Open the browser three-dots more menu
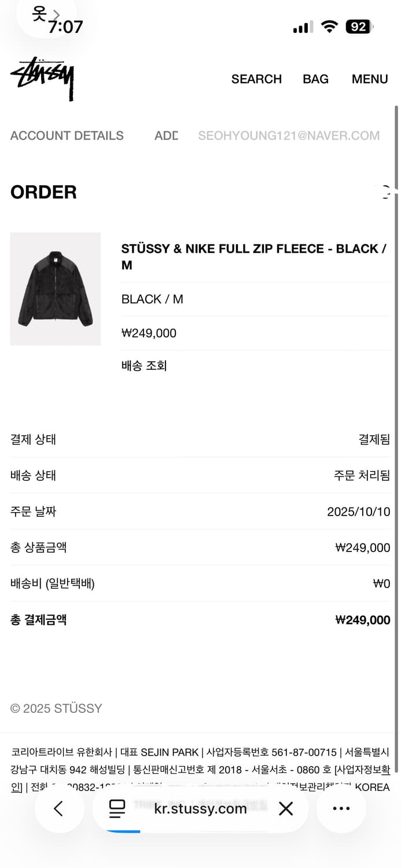The width and height of the screenshot is (401, 868). [341, 808]
